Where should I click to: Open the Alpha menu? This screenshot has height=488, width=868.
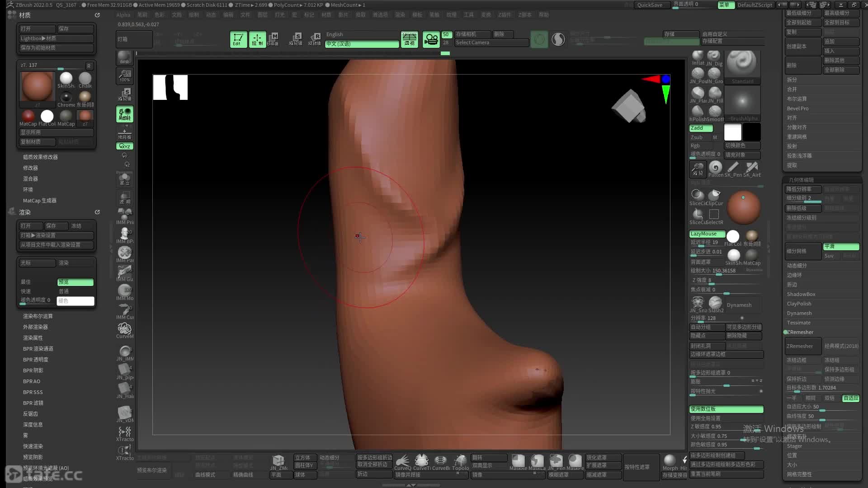pos(123,15)
